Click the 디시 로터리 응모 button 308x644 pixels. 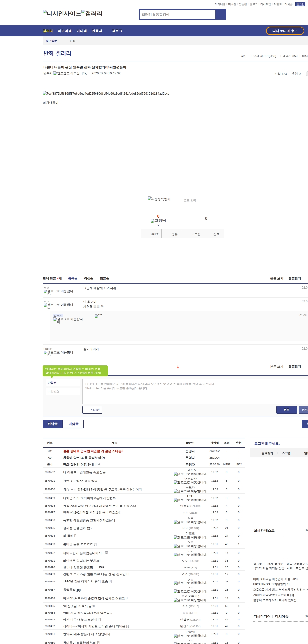(285, 31)
